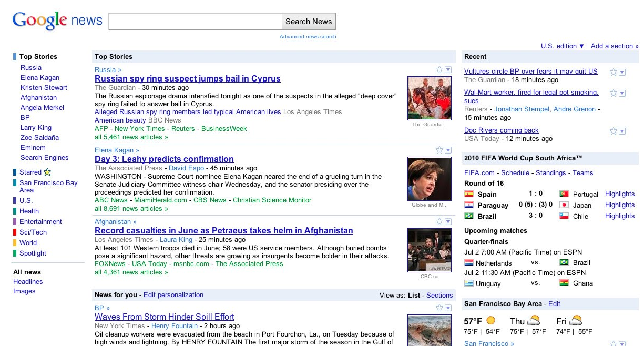Image resolution: width=644 pixels, height=346 pixels.
Task: Star the Vultures circle BP story
Action: coord(614,73)
